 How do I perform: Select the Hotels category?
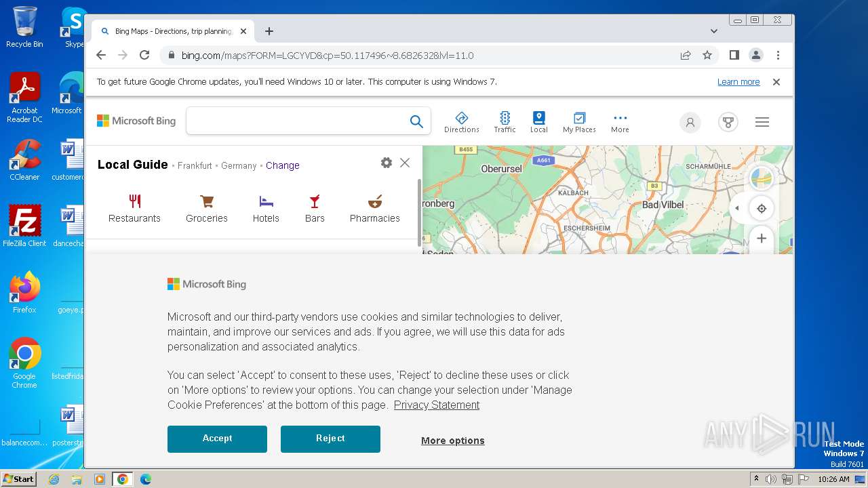point(266,208)
